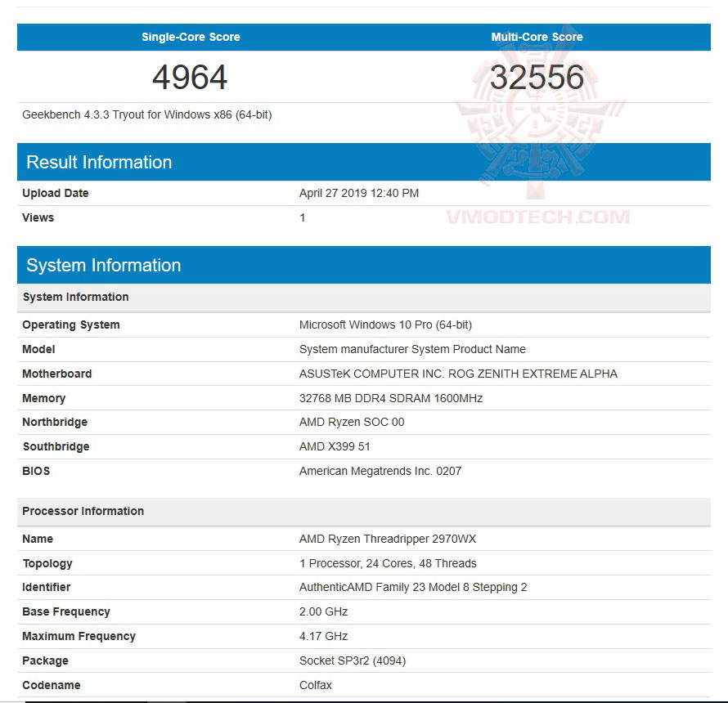
Task: Click the Package label
Action: tap(45, 661)
